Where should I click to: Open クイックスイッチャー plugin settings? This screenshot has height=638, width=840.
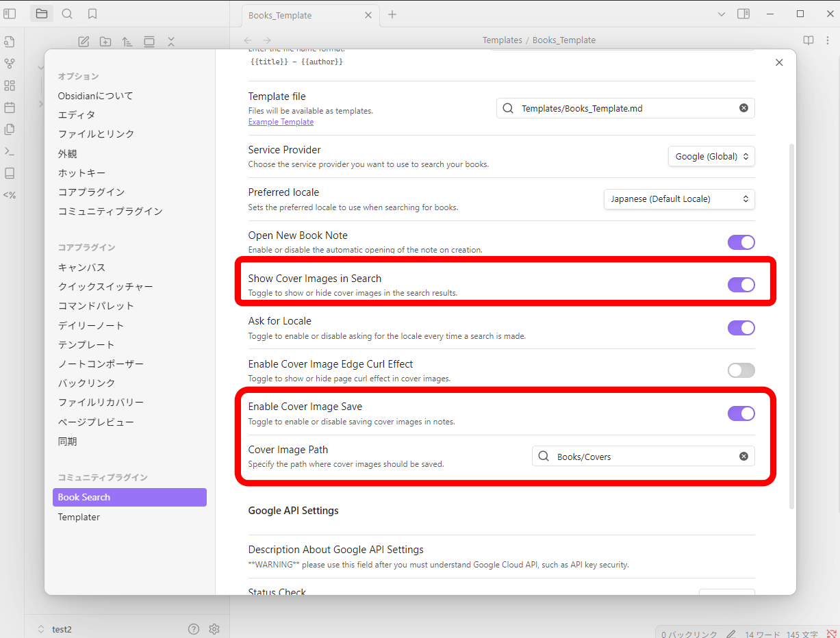click(x=105, y=287)
